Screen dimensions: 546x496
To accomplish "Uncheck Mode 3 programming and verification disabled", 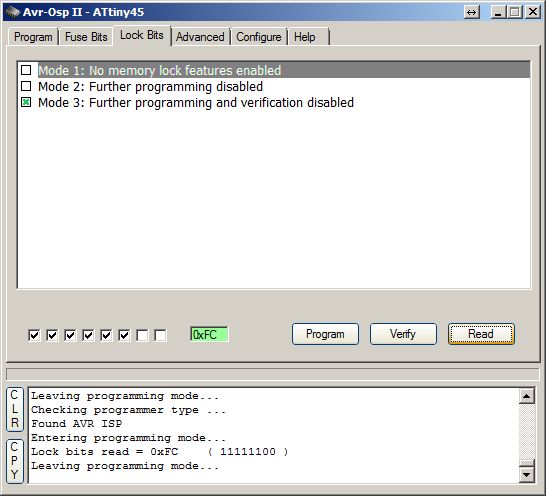I will 26,102.
